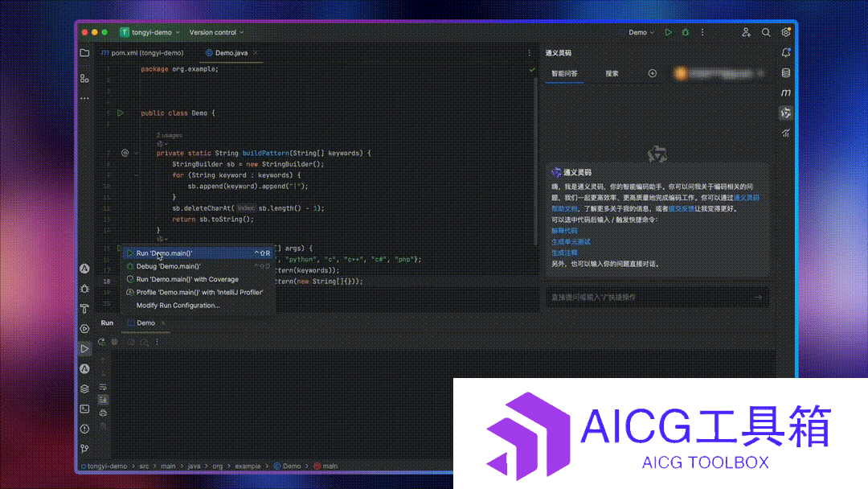Open Search Everywhere magnifier icon
Viewport: 868px width, 489px height.
click(x=766, y=33)
